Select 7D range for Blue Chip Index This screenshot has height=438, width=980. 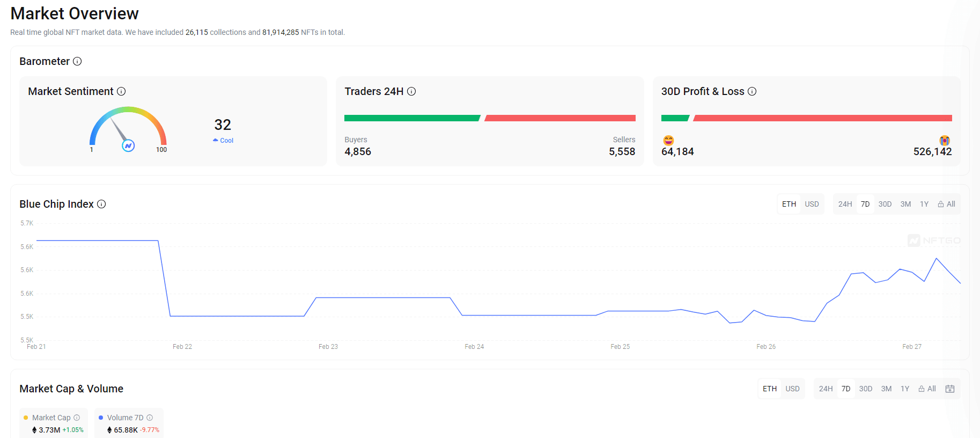point(865,204)
